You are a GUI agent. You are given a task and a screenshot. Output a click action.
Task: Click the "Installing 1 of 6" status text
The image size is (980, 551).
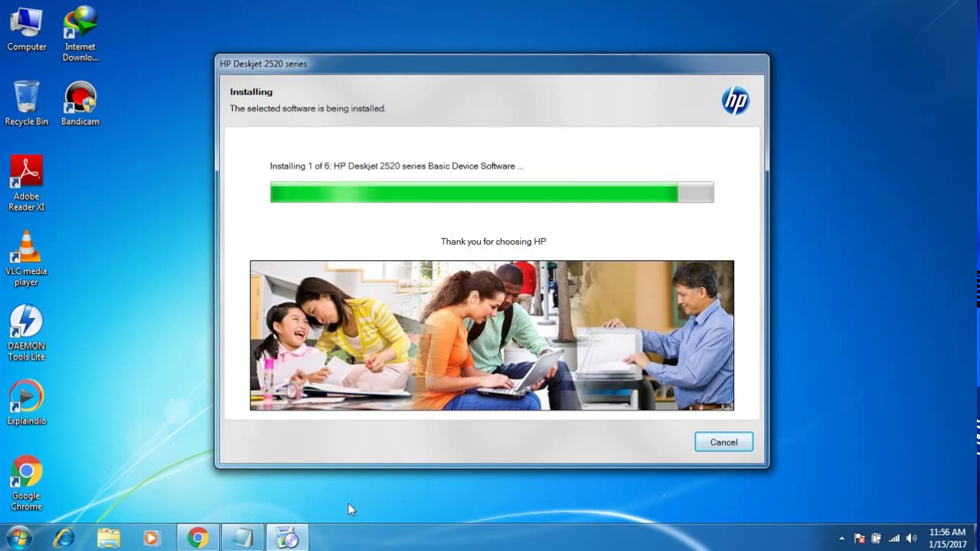coord(397,166)
